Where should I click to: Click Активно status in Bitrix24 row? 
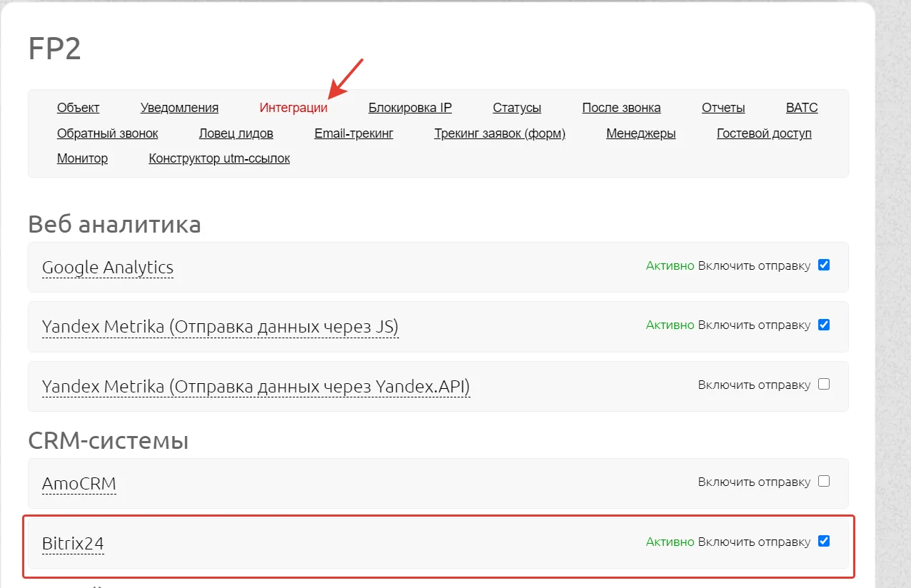click(x=670, y=542)
